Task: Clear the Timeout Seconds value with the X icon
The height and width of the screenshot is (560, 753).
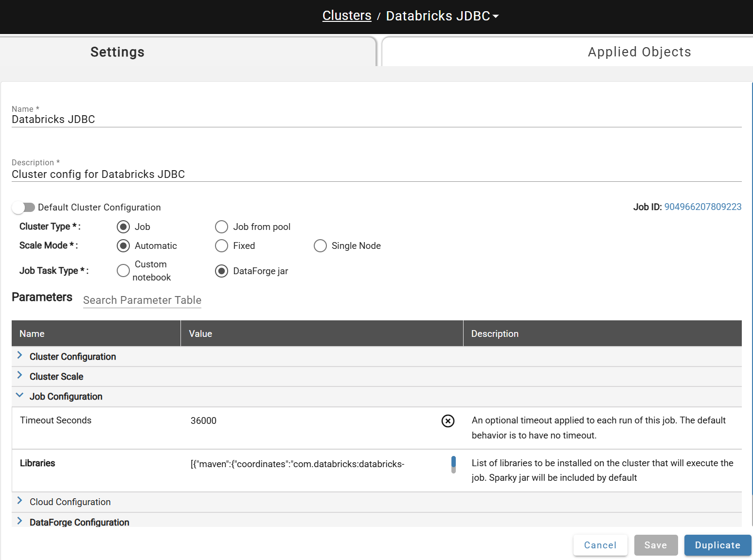Action: (x=448, y=421)
